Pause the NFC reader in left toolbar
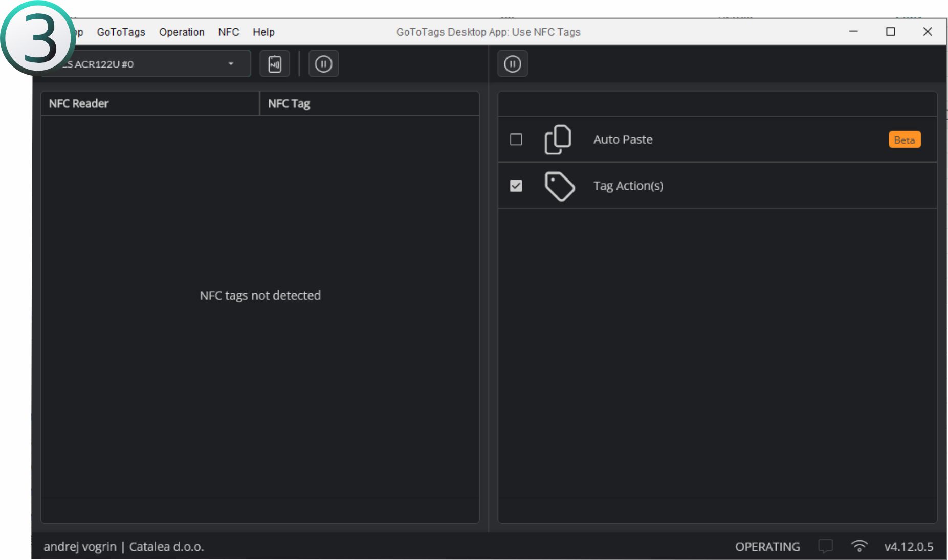The image size is (948, 560). tap(323, 64)
